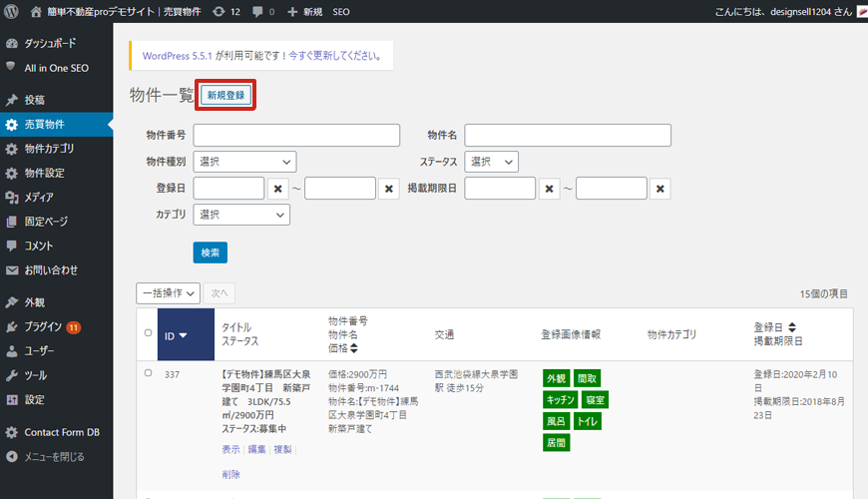Click the 今すぐ更新してください update link
The width and height of the screenshot is (868, 499).
(334, 56)
